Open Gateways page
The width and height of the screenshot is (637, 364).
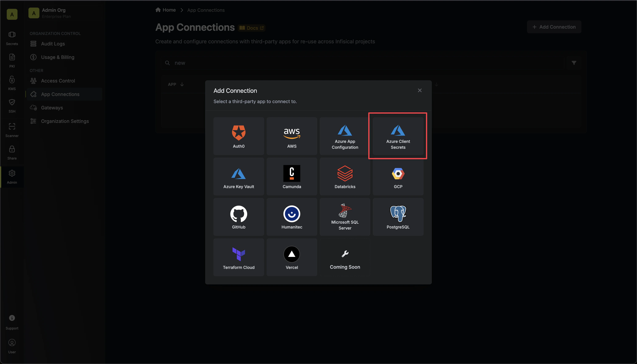click(x=65, y=108)
